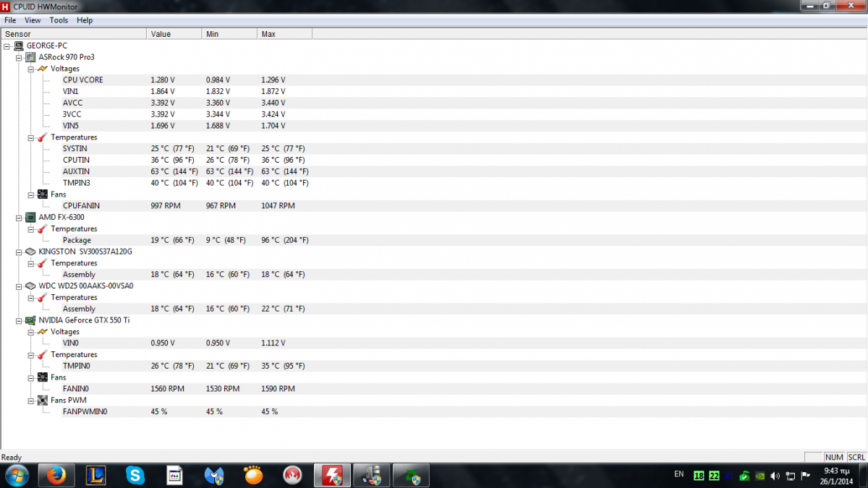Collapse the AMD FX-6300 node
Image resolution: width=868 pixels, height=488 pixels.
(19, 217)
